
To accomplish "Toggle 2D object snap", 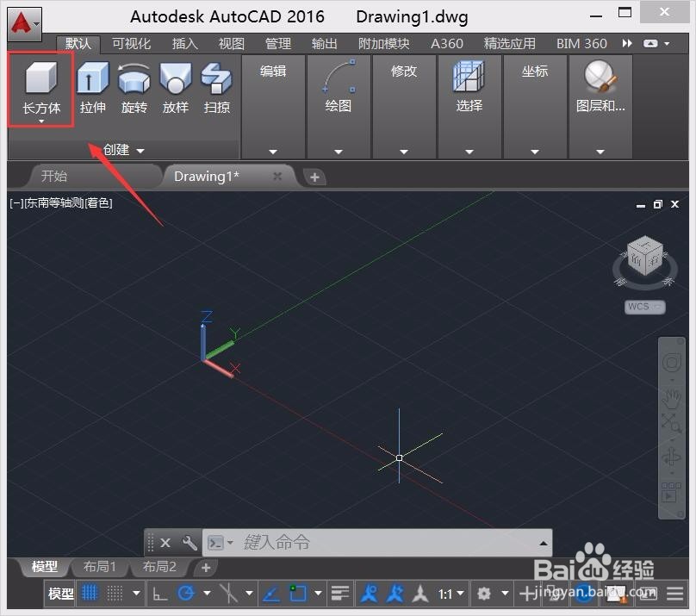I will 297,594.
